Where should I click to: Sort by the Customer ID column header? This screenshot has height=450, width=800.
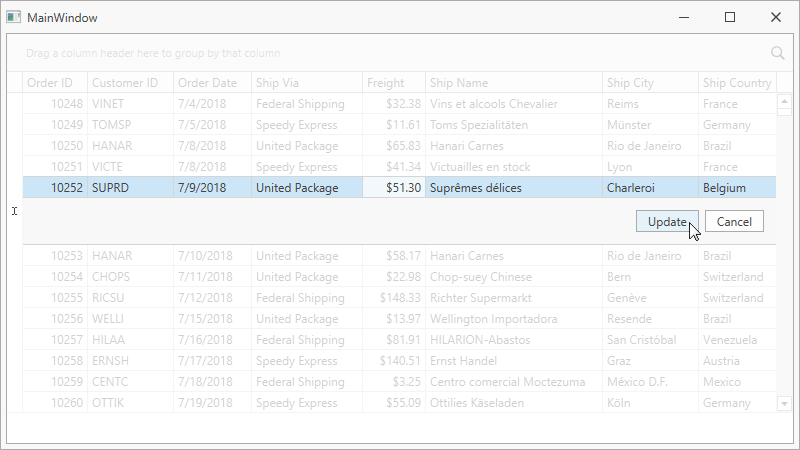(x=131, y=83)
